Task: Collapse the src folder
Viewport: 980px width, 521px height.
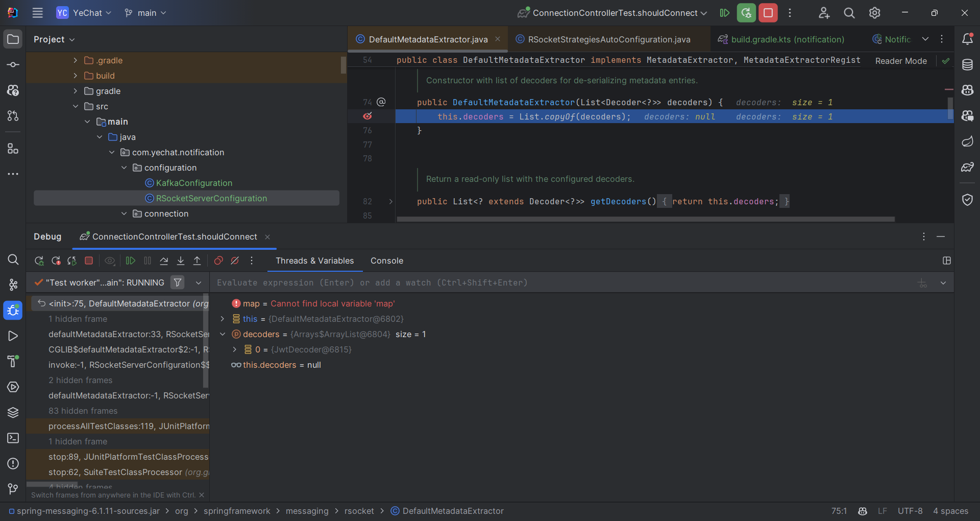Action: 76,106
